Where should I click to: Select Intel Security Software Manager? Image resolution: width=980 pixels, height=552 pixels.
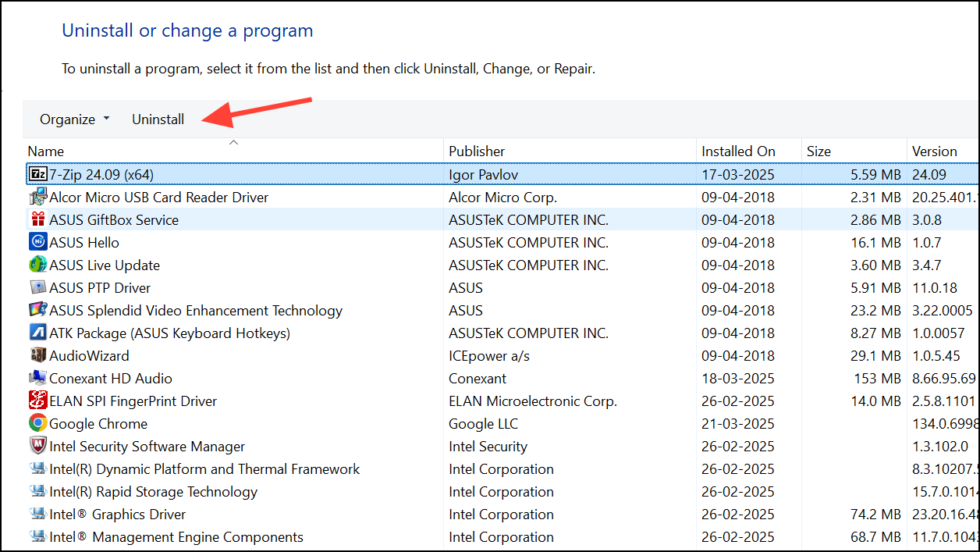pos(502,446)
